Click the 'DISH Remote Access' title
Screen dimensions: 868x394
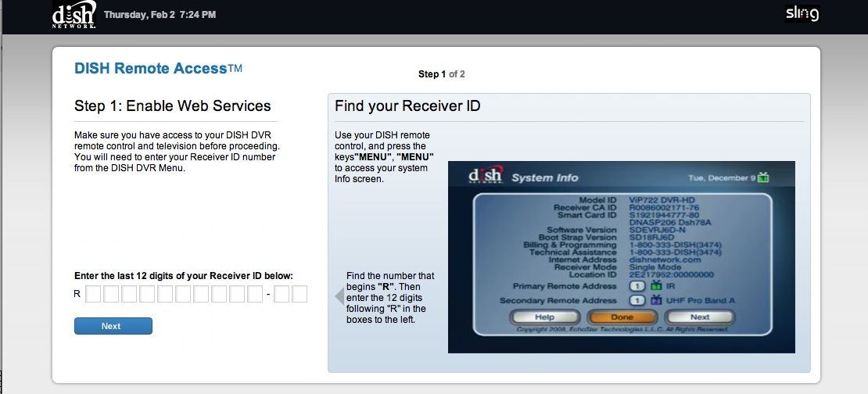(x=158, y=69)
